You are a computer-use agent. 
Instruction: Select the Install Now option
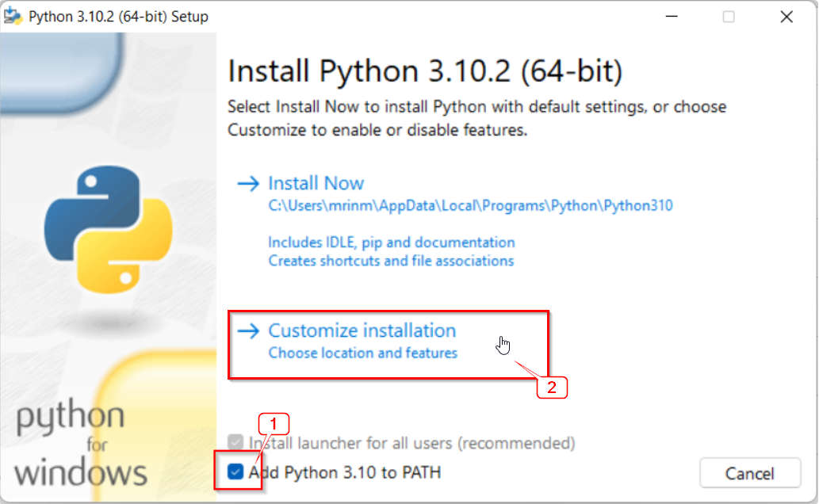tap(316, 184)
